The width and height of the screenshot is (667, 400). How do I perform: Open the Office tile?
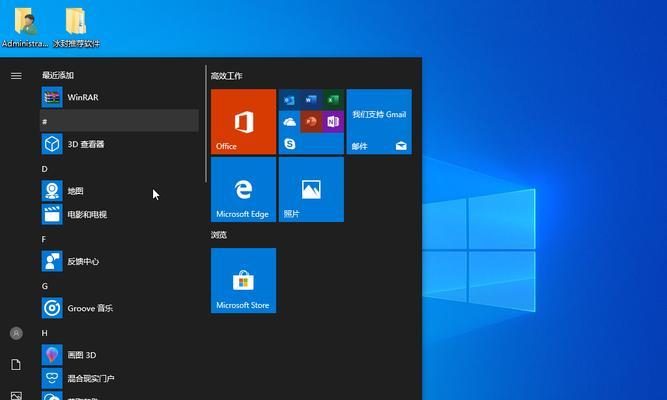tap(243, 122)
